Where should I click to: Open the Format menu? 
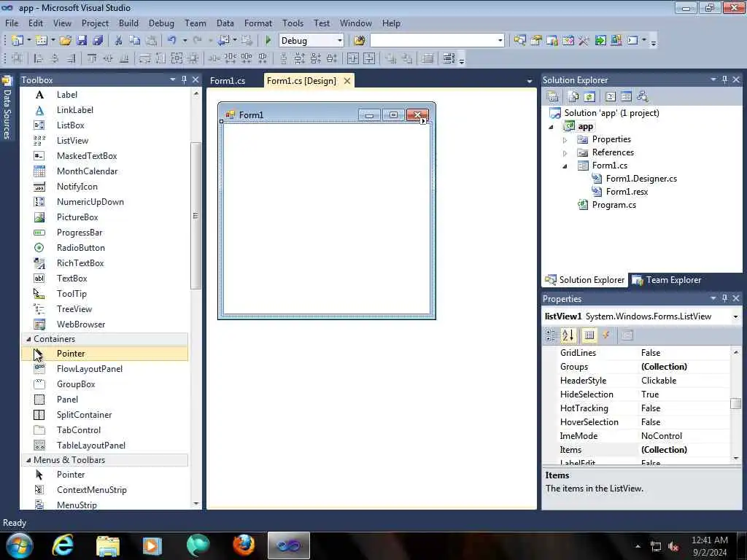tap(258, 23)
